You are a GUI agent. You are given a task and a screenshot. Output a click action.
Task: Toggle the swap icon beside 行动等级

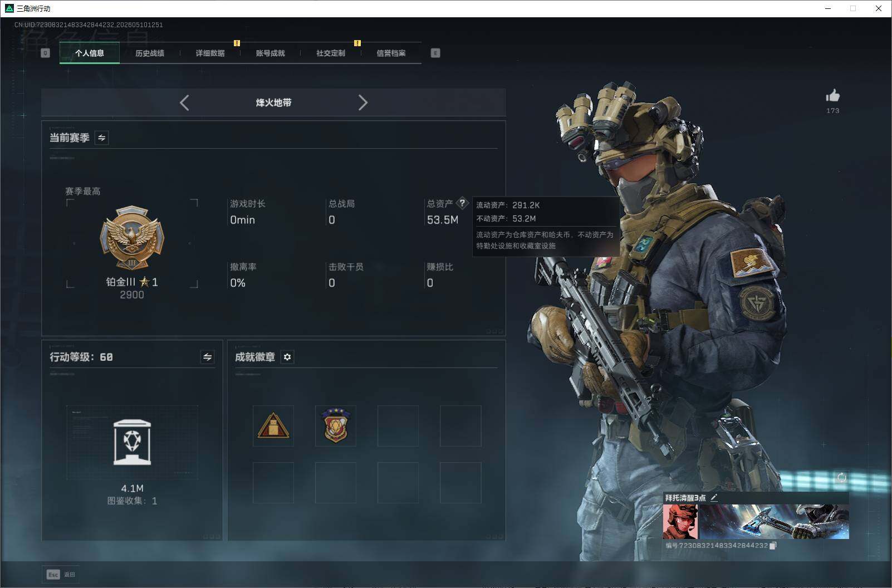tap(207, 357)
